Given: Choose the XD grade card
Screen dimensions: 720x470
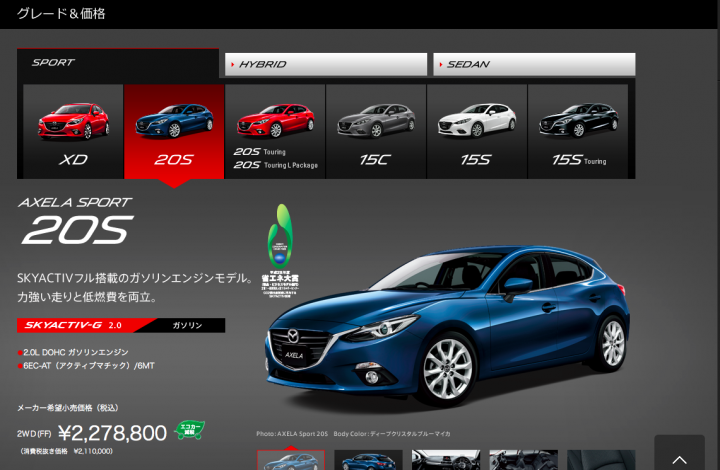Looking at the screenshot, I should 73,131.
